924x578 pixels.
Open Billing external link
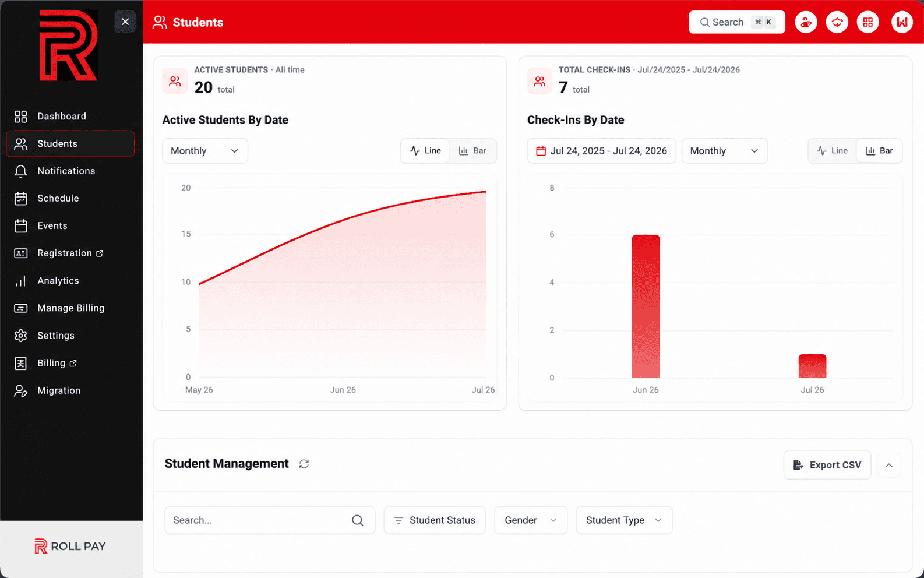tap(70, 364)
